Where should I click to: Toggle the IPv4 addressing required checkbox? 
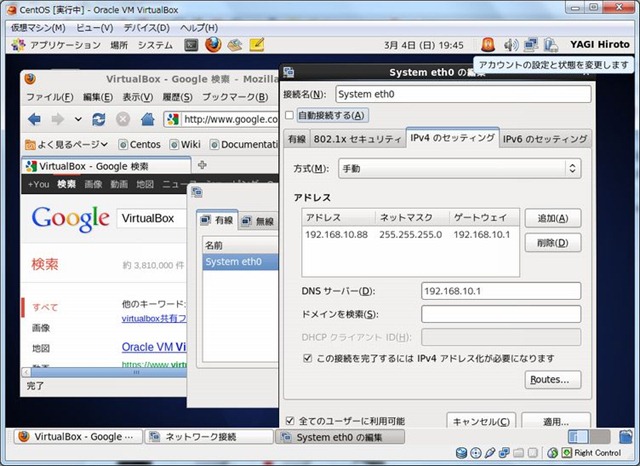[308, 357]
